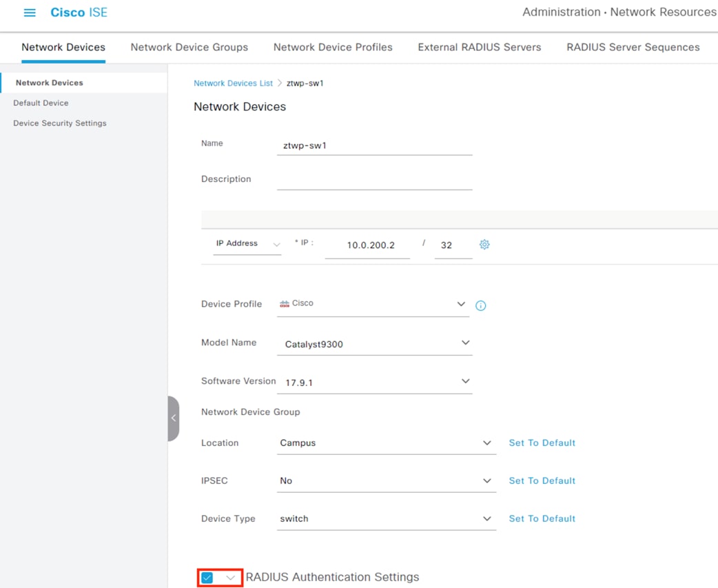Open the Device Profile dropdown
Viewport: 718px width, 588px height.
tap(373, 304)
